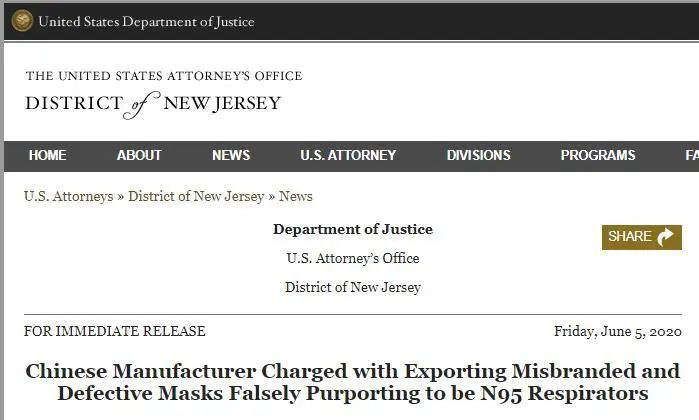The image size is (699, 420).
Task: Open the United States Department of Justice link
Action: tap(146, 22)
